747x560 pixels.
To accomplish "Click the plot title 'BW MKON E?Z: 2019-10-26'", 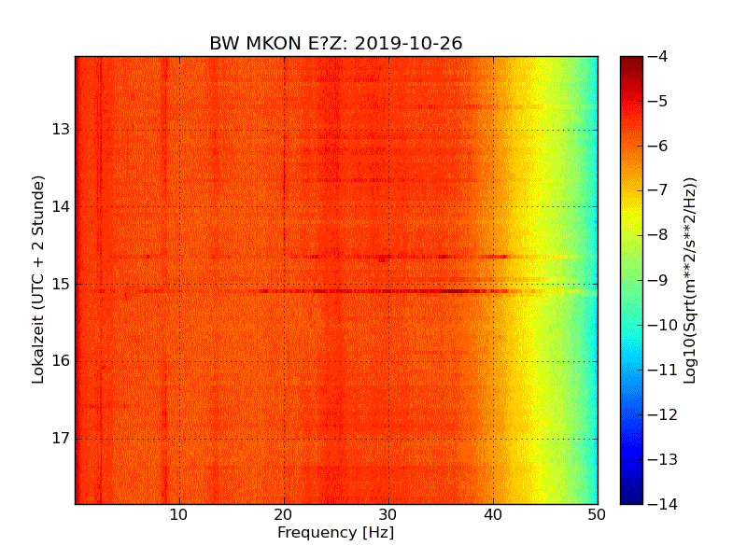I will 336,43.
